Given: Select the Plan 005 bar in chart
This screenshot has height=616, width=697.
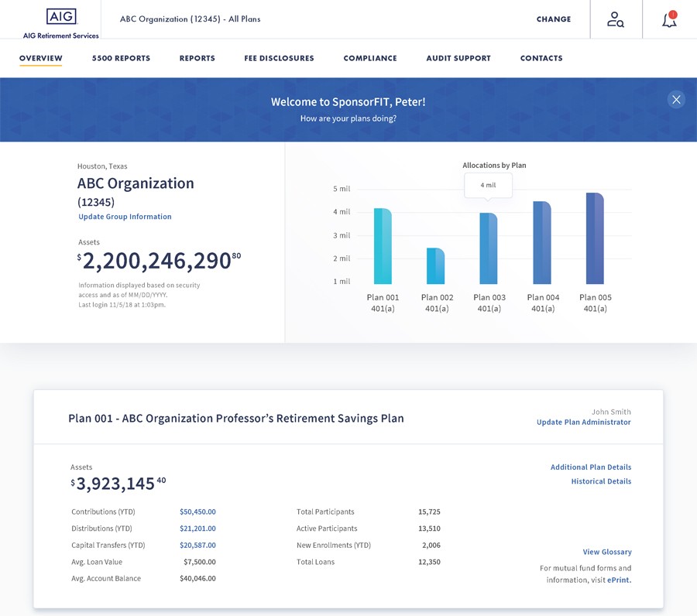Looking at the screenshot, I should (x=595, y=238).
